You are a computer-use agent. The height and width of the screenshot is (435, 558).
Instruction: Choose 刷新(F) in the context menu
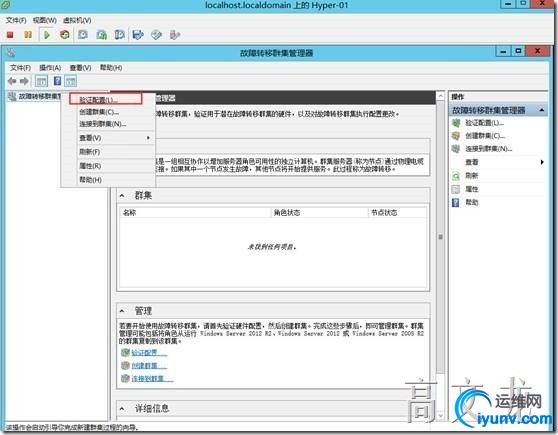(x=109, y=152)
